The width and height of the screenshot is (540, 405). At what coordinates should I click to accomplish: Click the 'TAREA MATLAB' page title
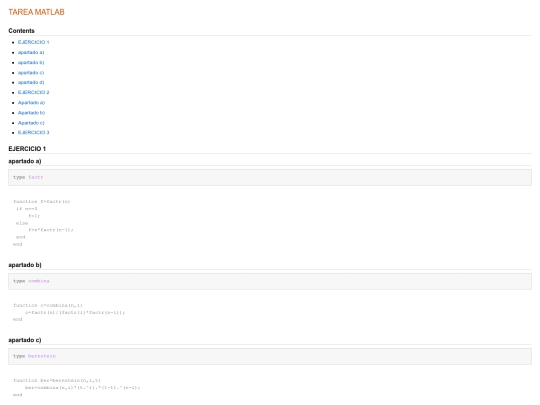tap(37, 12)
